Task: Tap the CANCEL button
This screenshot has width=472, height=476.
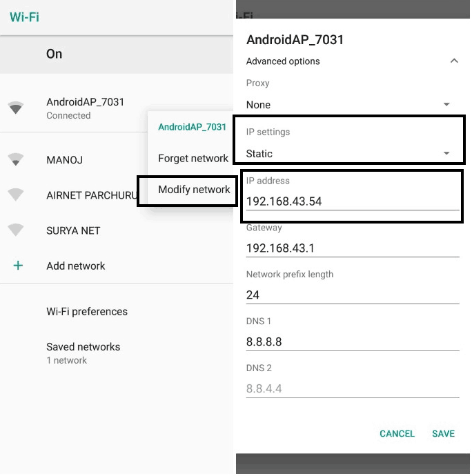Action: [397, 433]
